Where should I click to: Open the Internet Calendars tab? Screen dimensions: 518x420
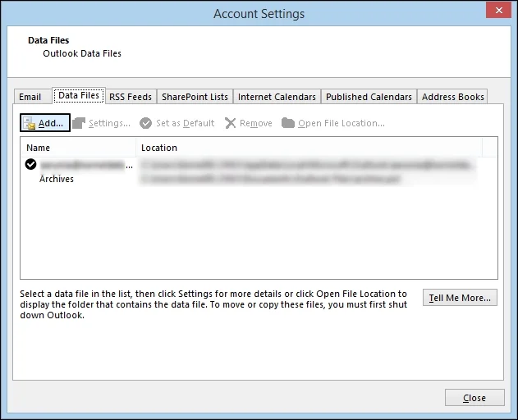tap(277, 97)
